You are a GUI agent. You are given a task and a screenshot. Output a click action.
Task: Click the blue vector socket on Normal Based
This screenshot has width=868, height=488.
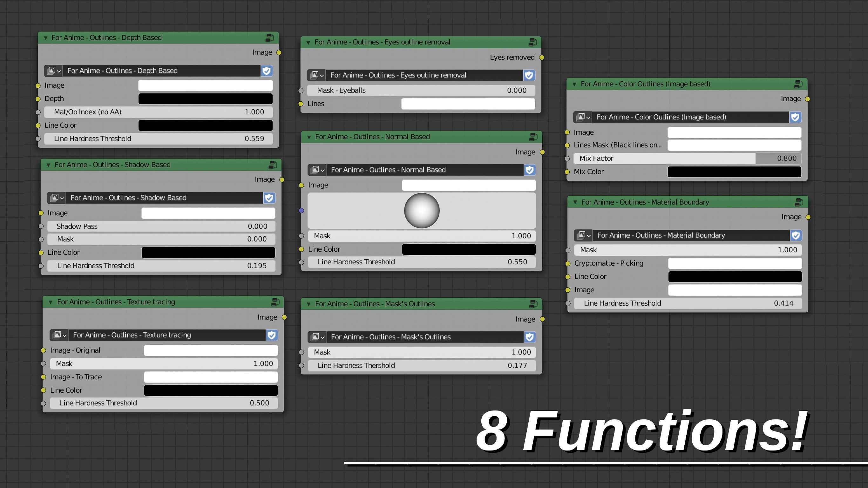(302, 211)
